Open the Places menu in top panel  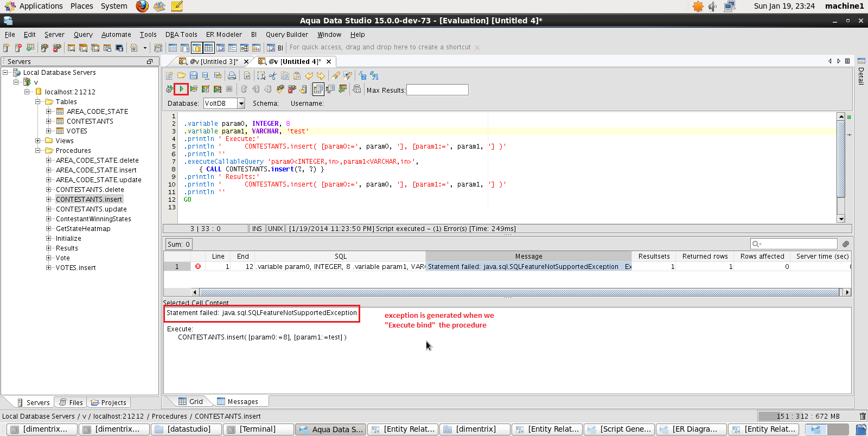point(81,6)
